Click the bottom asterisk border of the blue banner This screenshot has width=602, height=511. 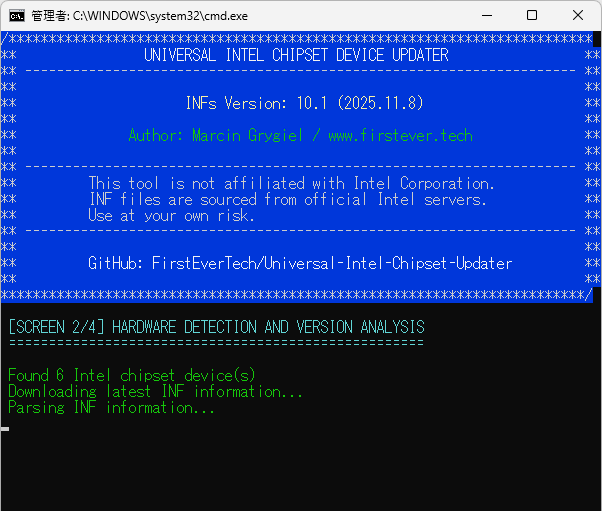click(x=296, y=295)
